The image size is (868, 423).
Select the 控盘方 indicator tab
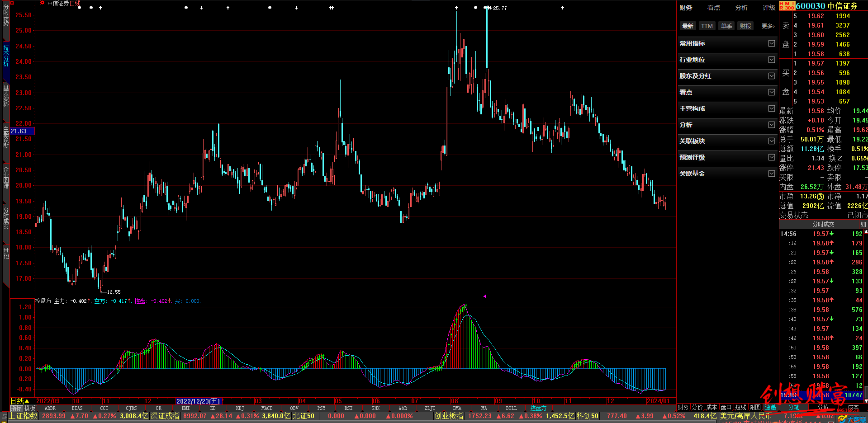(x=538, y=408)
